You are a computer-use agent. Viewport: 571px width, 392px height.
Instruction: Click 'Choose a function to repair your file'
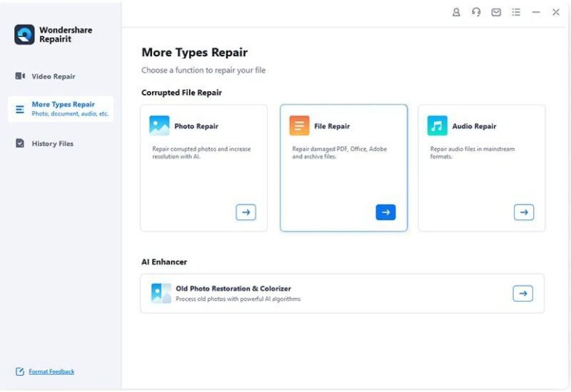coord(204,70)
